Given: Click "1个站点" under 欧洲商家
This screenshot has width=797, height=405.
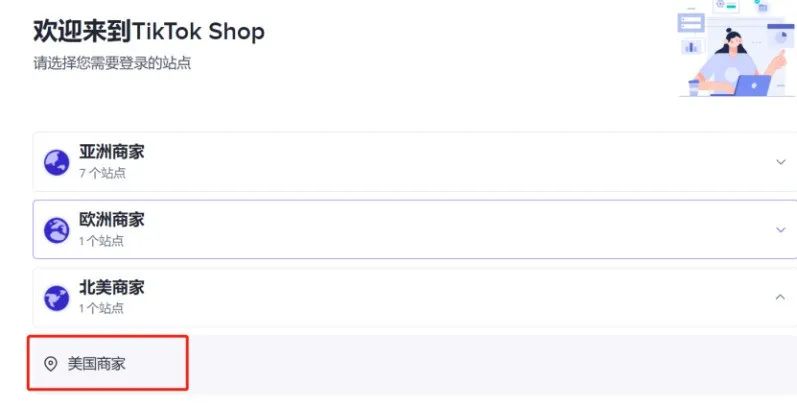Looking at the screenshot, I should pos(102,241).
